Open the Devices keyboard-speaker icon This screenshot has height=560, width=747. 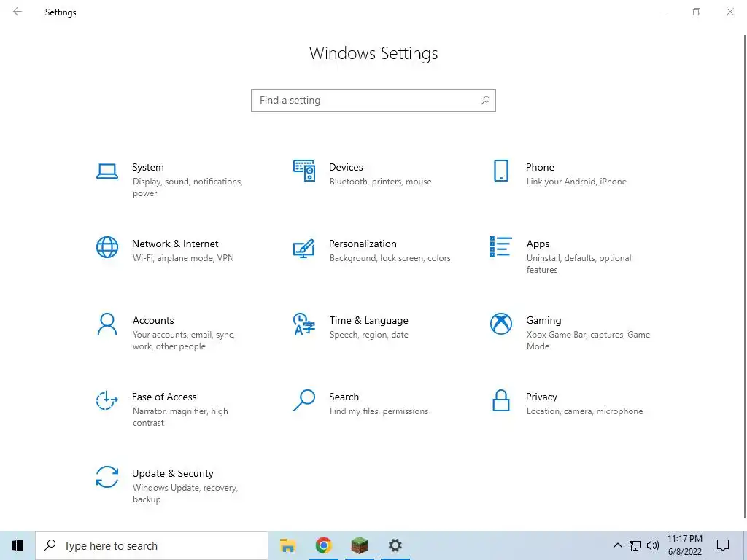coord(304,171)
